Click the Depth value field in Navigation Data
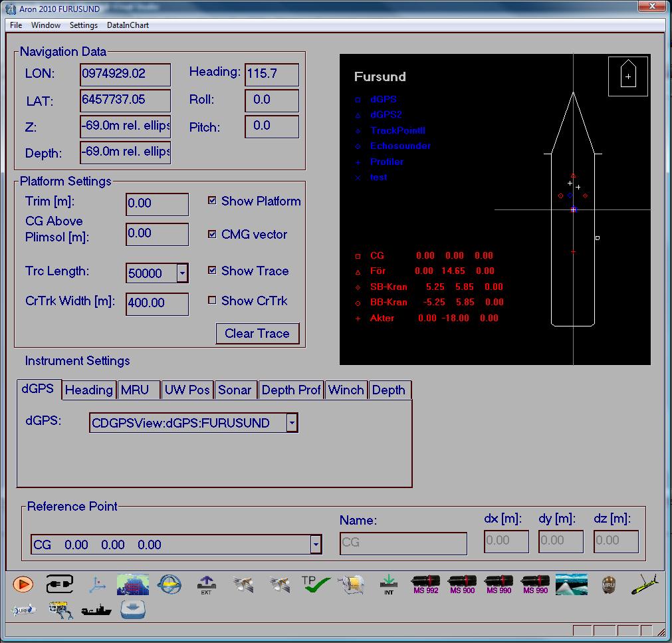The image size is (672, 643). point(125,153)
